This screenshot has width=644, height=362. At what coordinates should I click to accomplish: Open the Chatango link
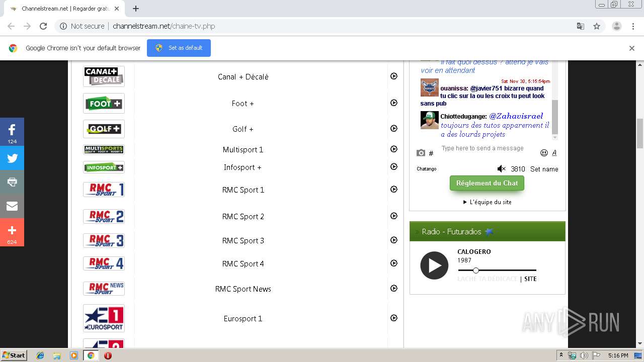427,169
